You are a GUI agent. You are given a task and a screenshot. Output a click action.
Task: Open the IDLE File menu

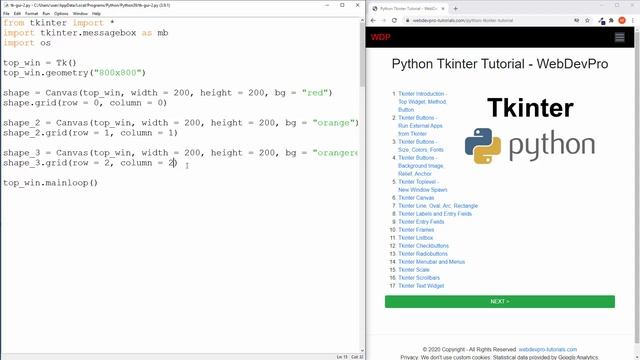click(6, 13)
